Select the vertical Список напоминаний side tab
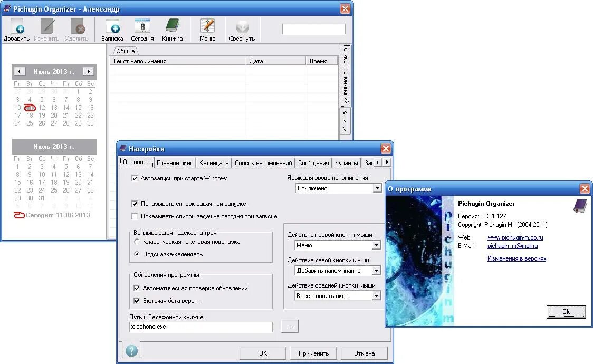Screen dimensions: 593x364 click(346, 75)
